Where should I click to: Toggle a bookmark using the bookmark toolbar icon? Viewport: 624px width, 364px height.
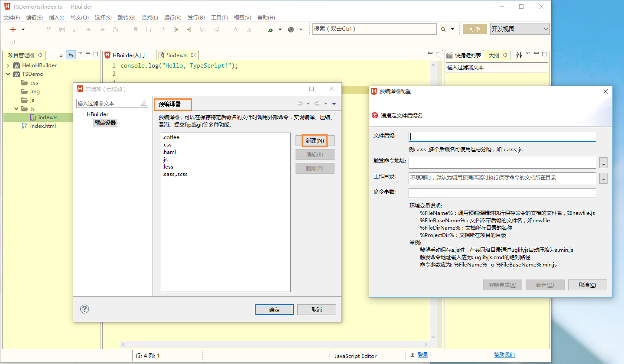[135, 29]
